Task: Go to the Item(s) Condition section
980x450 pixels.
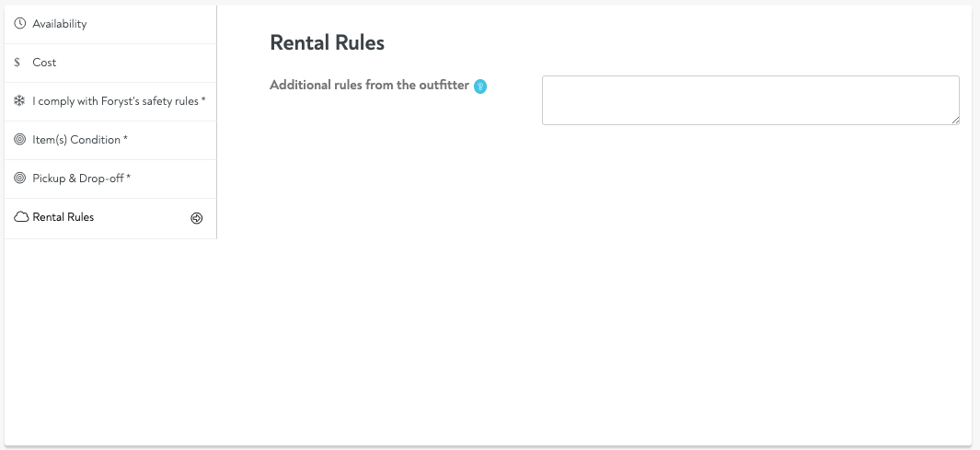Action: [76, 140]
